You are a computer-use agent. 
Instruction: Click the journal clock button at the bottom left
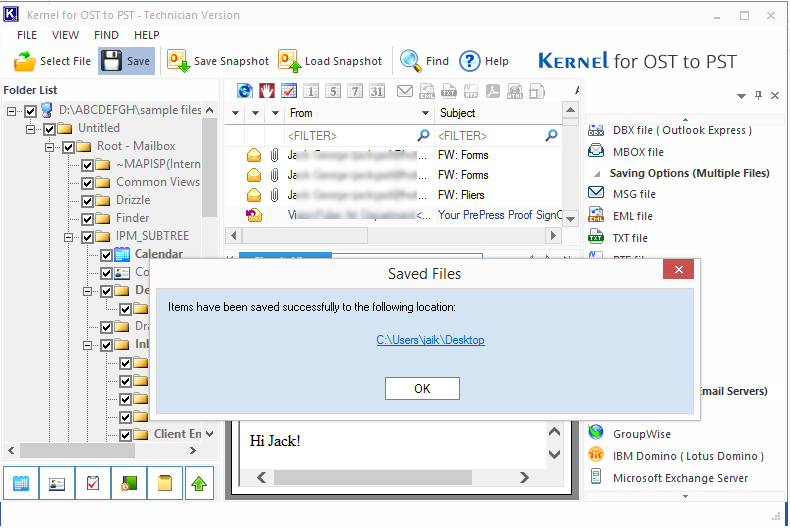(129, 483)
